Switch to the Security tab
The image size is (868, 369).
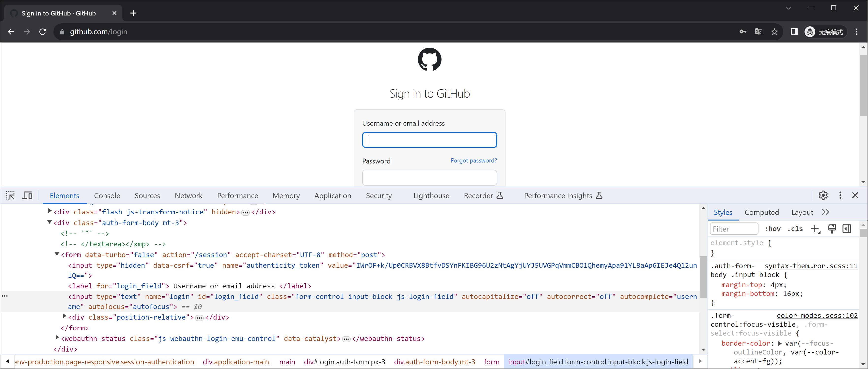[379, 196]
